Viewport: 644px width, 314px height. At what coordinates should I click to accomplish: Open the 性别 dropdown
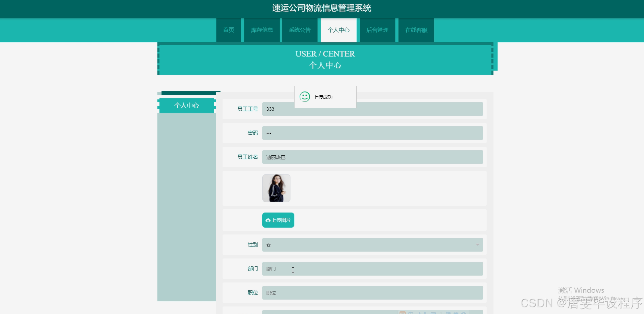(x=372, y=245)
